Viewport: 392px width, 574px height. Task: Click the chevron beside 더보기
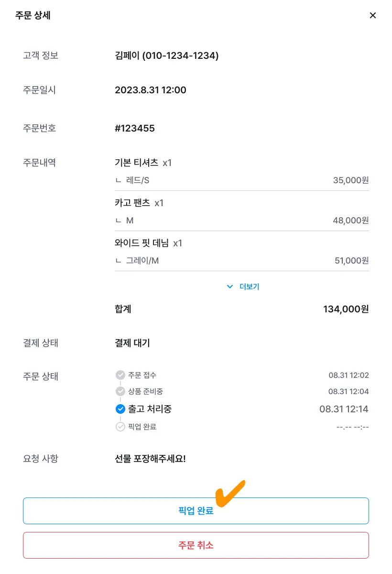[x=229, y=287]
